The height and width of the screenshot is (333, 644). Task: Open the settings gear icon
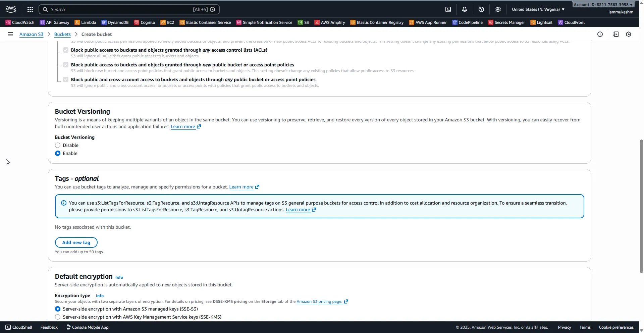point(498,9)
